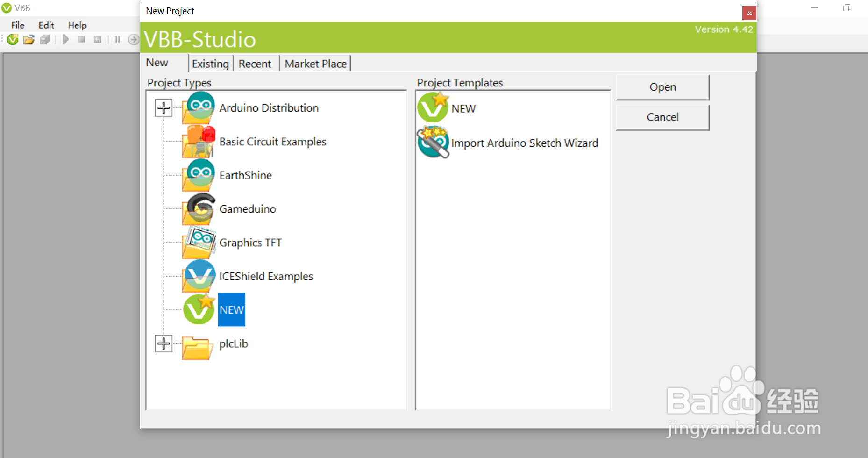Open the Help menu
Image resolution: width=868 pixels, height=458 pixels.
click(77, 25)
